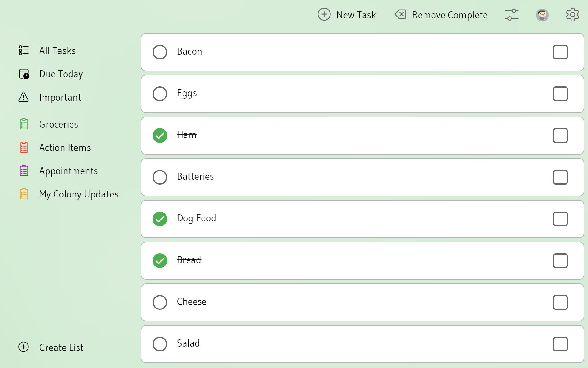
Task: Click the New Task plus icon
Action: point(324,14)
